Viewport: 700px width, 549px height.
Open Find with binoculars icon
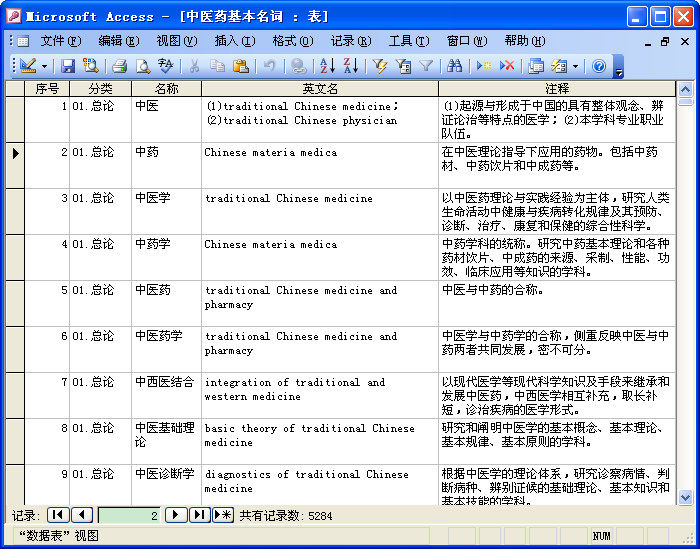(x=454, y=66)
